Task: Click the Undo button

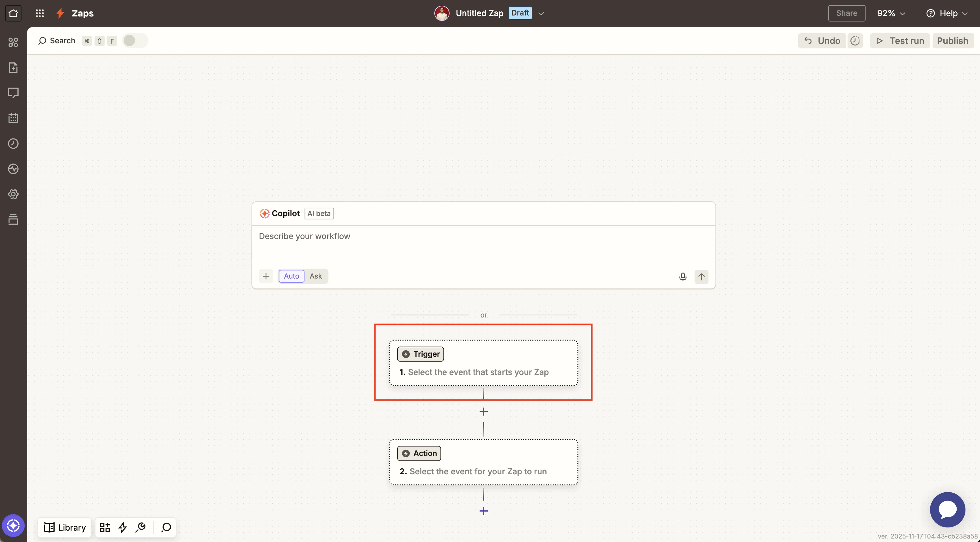Action: tap(822, 41)
